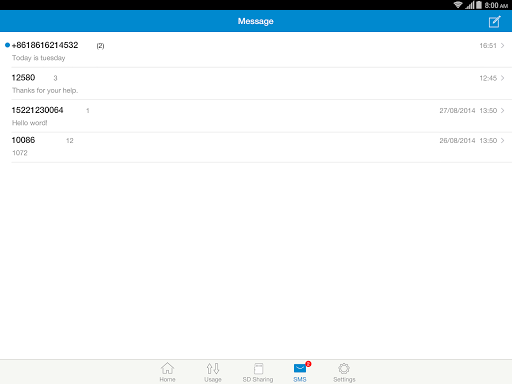Open the Home tab icon
Screen dimensions: 512x384
(x=167, y=368)
